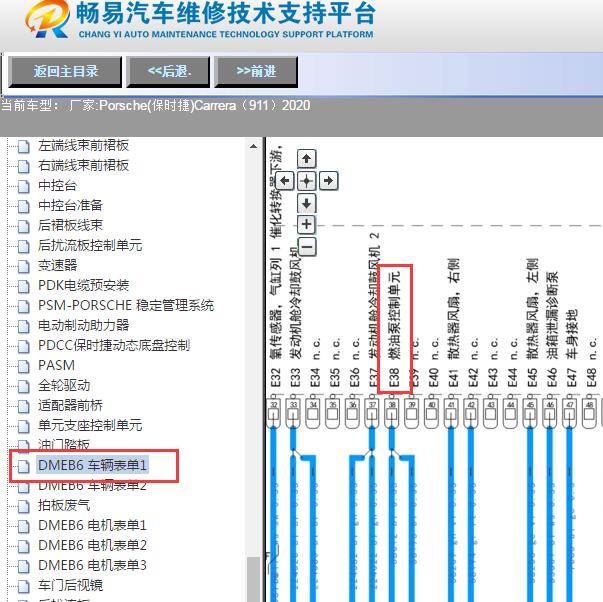603x602 pixels.
Task: Select PASM tree item
Action: pyautogui.click(x=56, y=365)
